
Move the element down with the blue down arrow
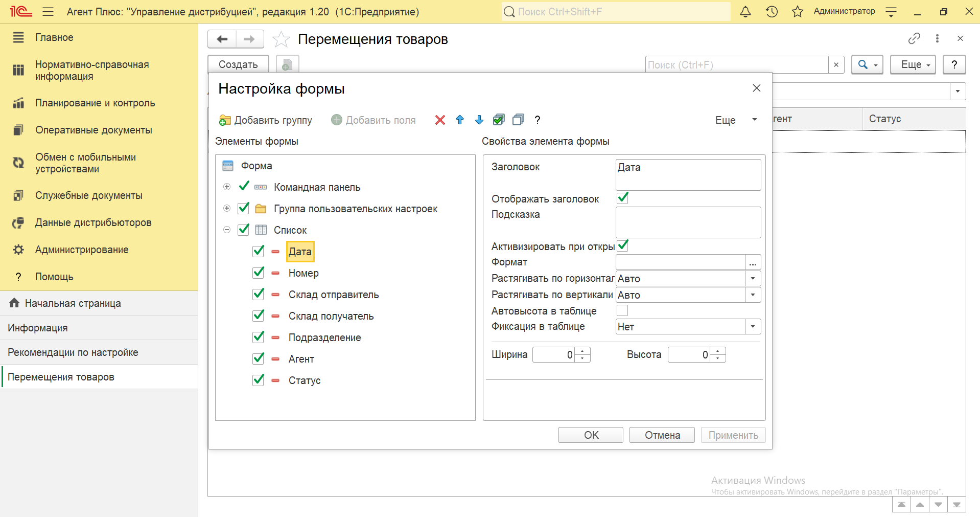click(479, 120)
